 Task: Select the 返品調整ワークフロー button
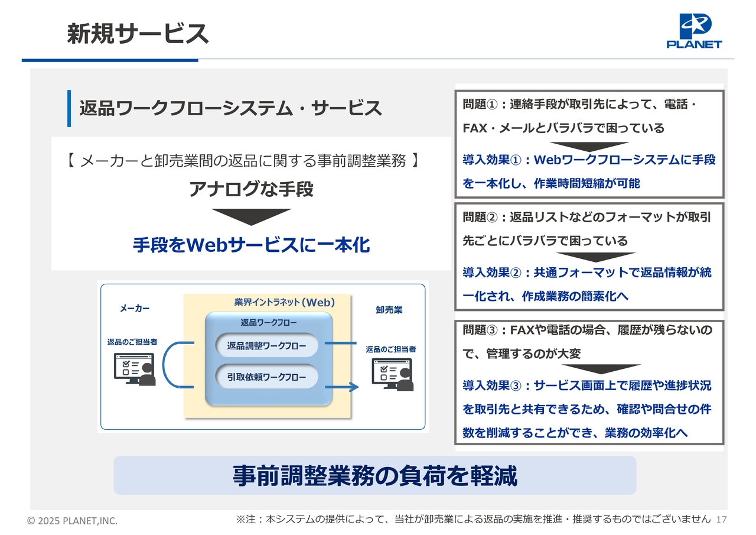pos(267,346)
